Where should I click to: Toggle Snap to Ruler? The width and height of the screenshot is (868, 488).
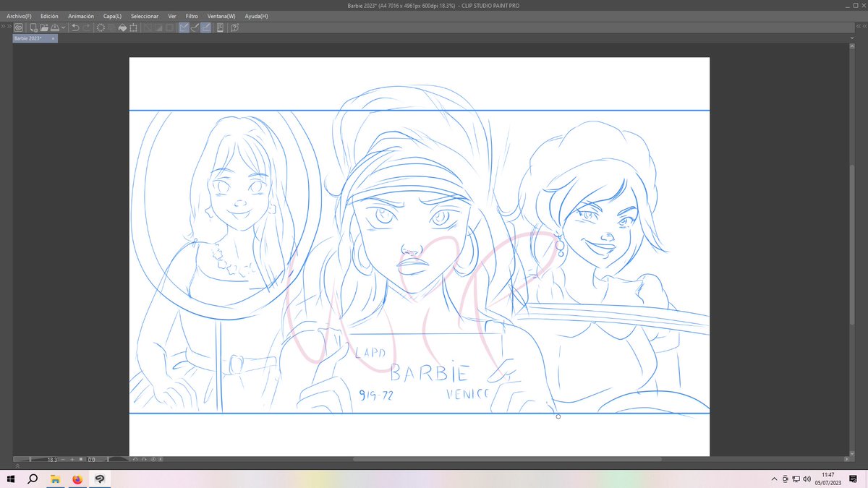coord(183,27)
